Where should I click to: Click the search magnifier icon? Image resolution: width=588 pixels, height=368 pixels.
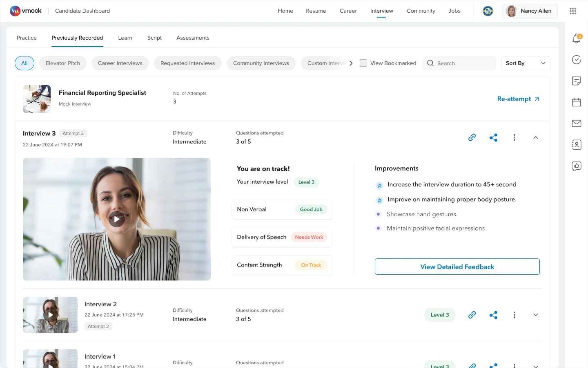pyautogui.click(x=430, y=63)
